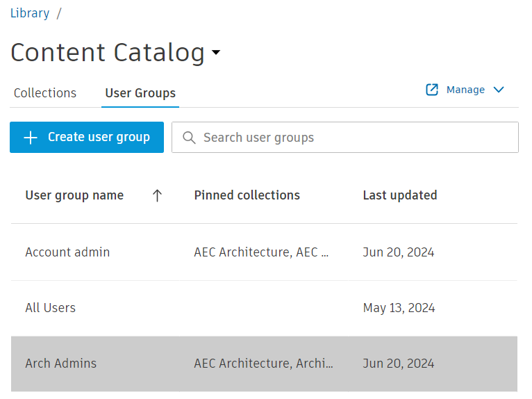Select the User Groups tab

tap(140, 93)
